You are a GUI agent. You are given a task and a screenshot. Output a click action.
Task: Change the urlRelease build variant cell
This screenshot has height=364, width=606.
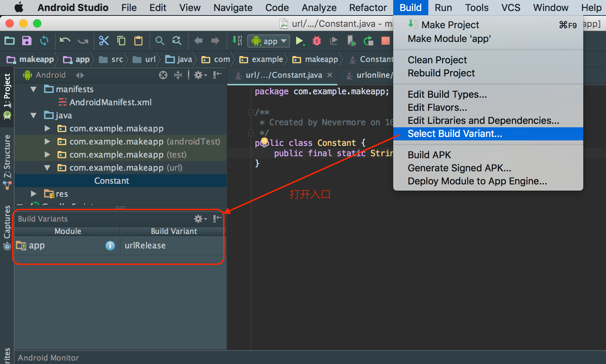click(171, 246)
